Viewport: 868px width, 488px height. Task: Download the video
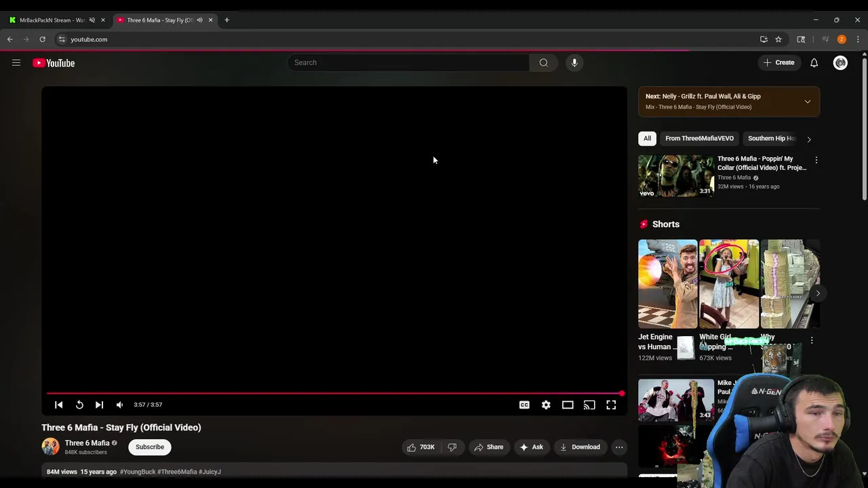click(x=580, y=447)
